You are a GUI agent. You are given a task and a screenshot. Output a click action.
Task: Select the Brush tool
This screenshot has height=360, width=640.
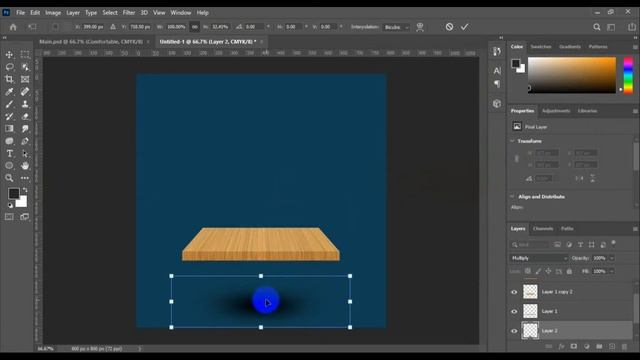tap(9, 104)
